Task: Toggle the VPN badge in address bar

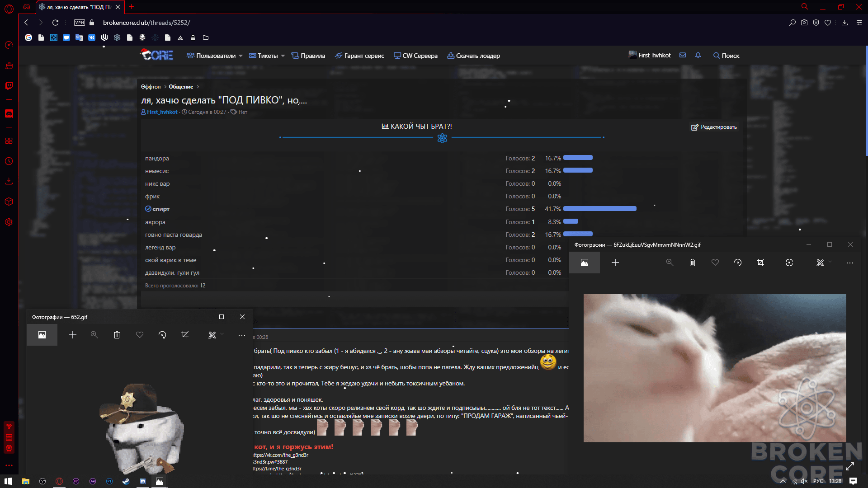Action: (80, 23)
